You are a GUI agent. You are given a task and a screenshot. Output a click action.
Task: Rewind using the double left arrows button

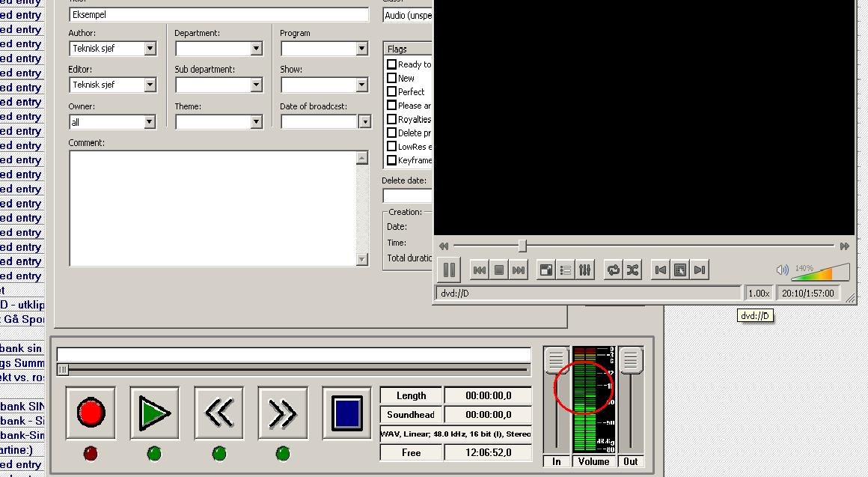pos(218,413)
